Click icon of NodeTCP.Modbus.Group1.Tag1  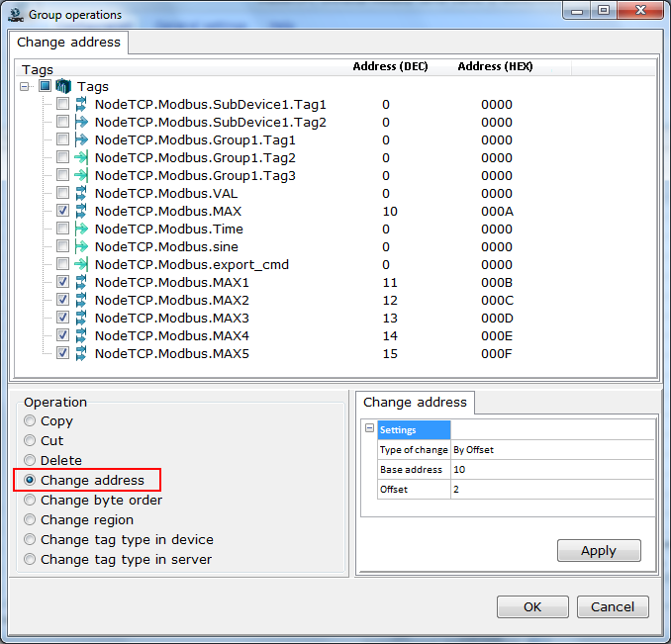81,139
